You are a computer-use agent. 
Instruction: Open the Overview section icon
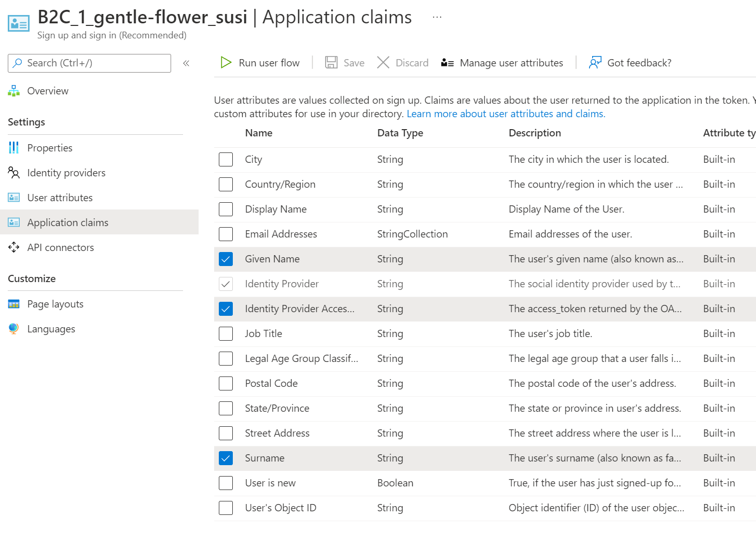click(13, 90)
